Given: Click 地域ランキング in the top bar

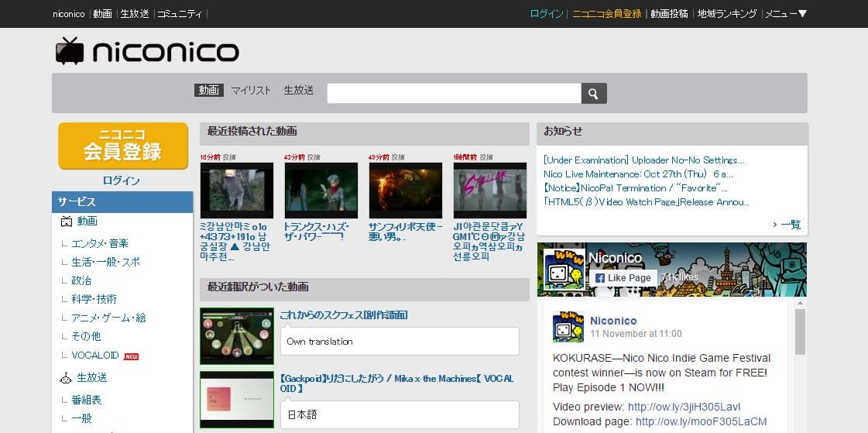Looking at the screenshot, I should pyautogui.click(x=727, y=14).
